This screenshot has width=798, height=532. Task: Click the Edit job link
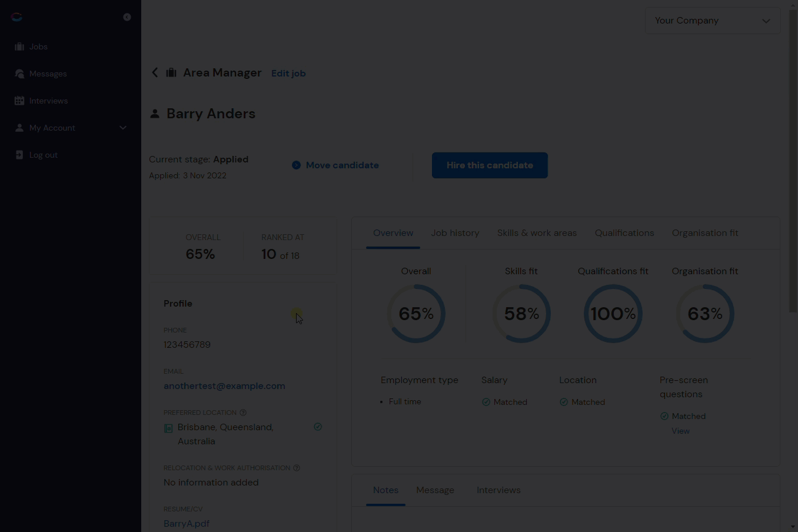pyautogui.click(x=288, y=74)
